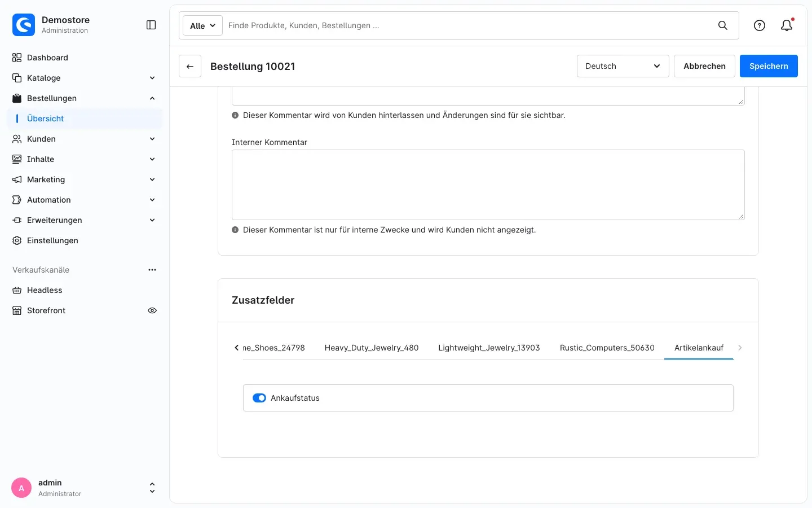Toggle the Ankaufstatus switch

tap(259, 398)
